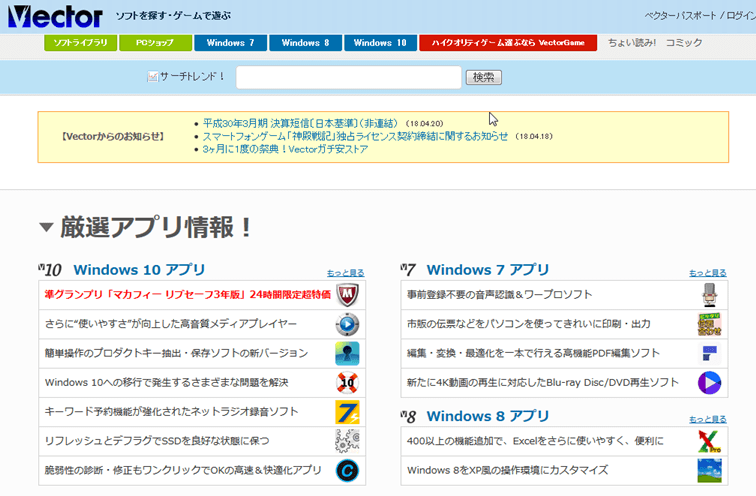Select the Windows 10 navigation tab

pos(380,42)
